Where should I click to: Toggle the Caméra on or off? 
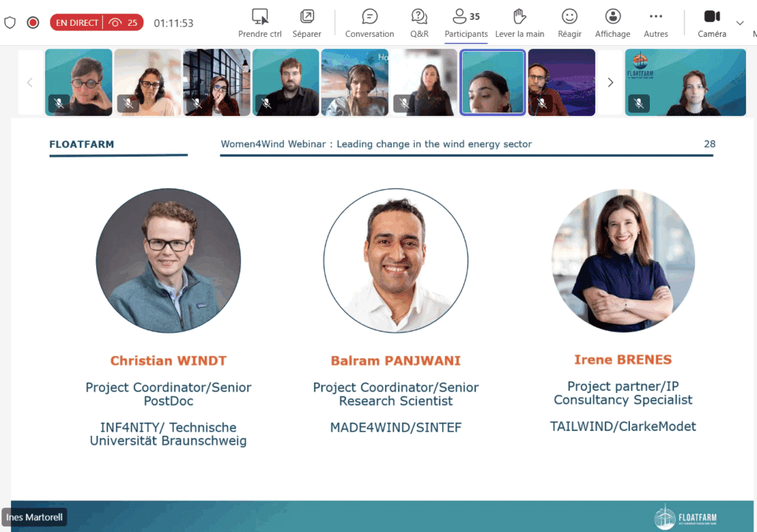[x=712, y=23]
